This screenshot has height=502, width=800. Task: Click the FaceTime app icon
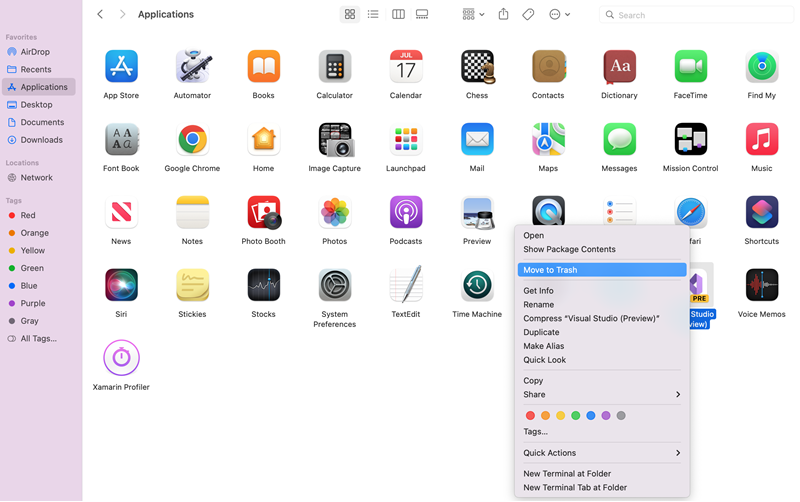click(690, 66)
